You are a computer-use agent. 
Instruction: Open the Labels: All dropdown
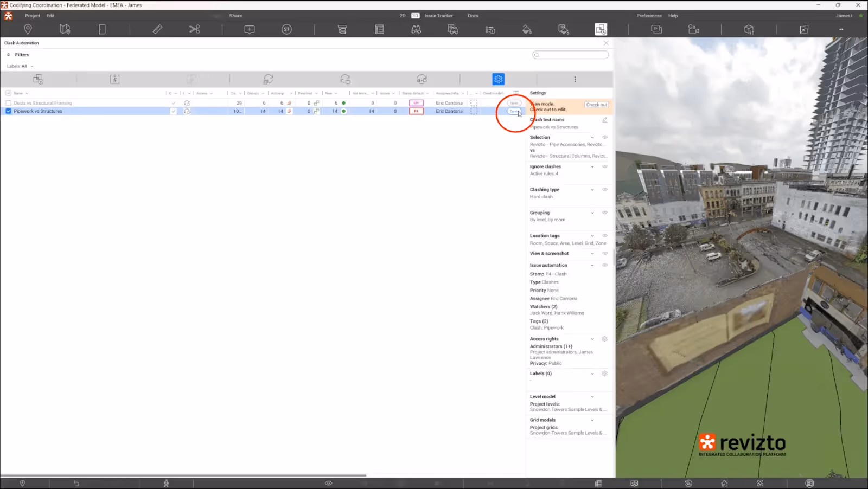20,66
